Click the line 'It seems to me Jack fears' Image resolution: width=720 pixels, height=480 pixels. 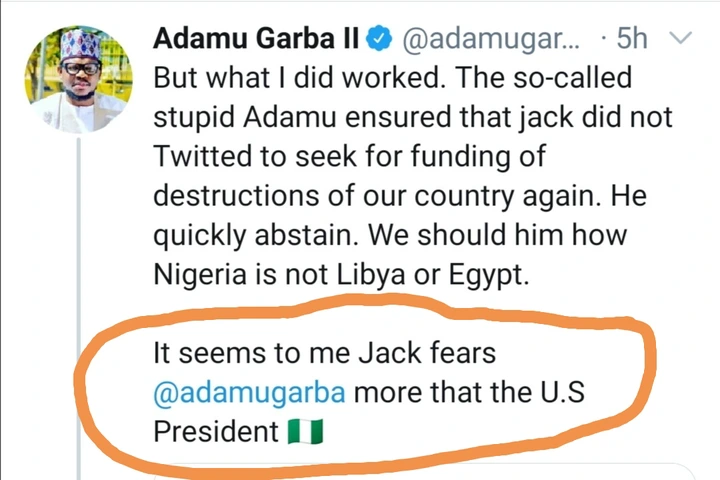(x=324, y=353)
